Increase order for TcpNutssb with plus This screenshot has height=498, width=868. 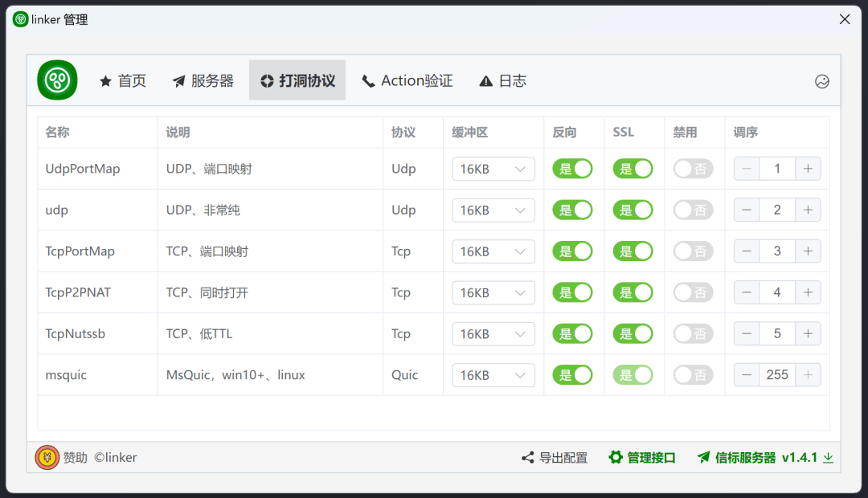point(808,333)
